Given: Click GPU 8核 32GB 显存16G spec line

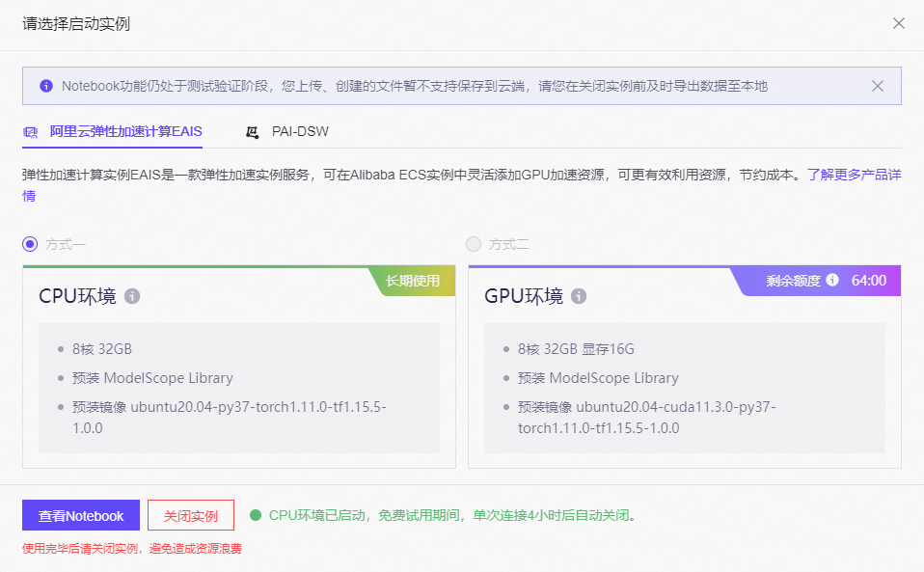Looking at the screenshot, I should (x=576, y=349).
